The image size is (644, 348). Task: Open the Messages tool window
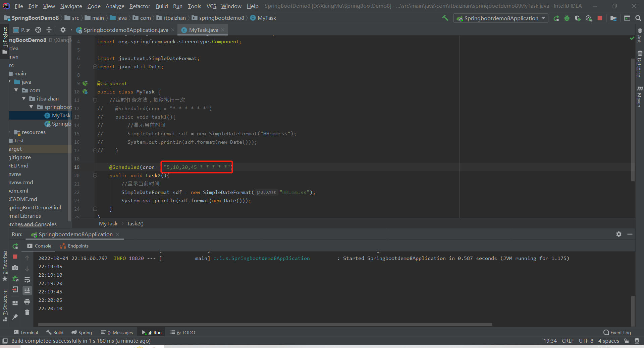pyautogui.click(x=117, y=332)
